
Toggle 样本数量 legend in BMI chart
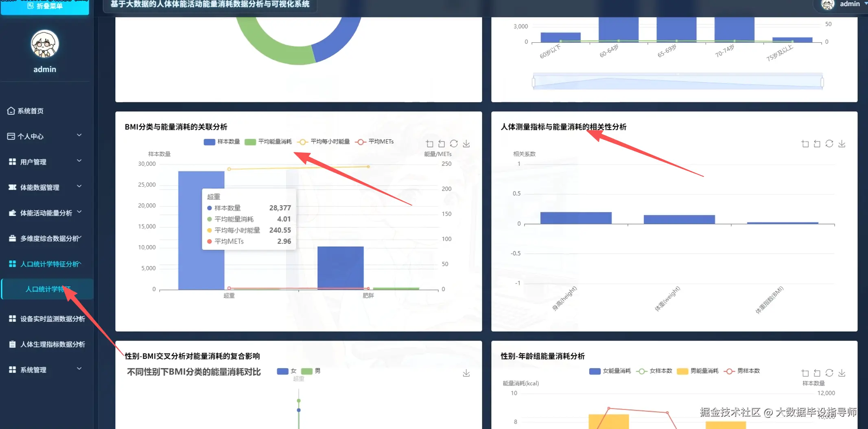pos(222,142)
